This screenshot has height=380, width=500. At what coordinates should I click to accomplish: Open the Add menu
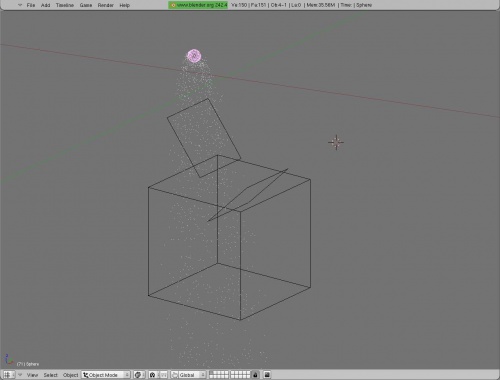tap(45, 5)
